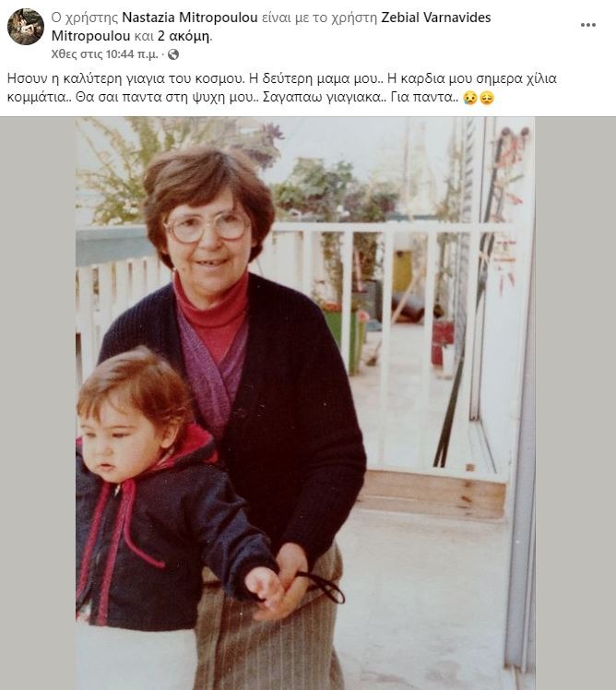Click 'Mitropoulou' surname on second header line
The height and width of the screenshot is (690, 616).
[90, 36]
